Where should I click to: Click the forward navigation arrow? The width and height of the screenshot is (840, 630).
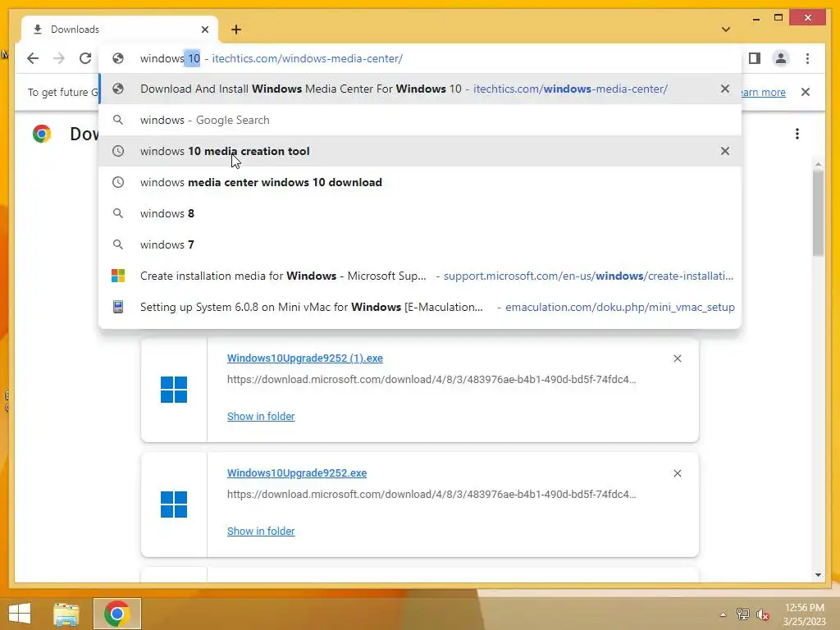point(59,58)
